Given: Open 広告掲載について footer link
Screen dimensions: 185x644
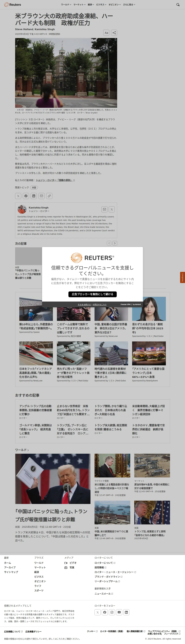Looking at the screenshot, I should pyautogui.click(x=13, y=631).
